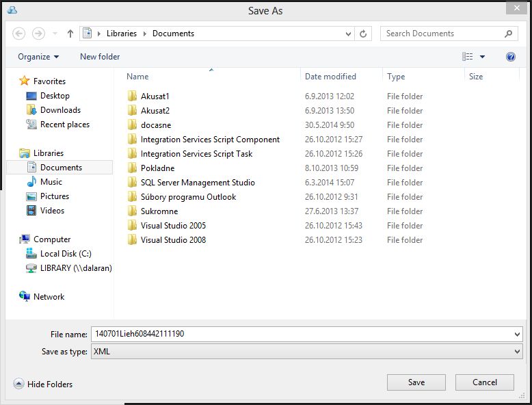532x405 pixels.
Task: Click the Refresh button beside address bar
Action: [364, 34]
